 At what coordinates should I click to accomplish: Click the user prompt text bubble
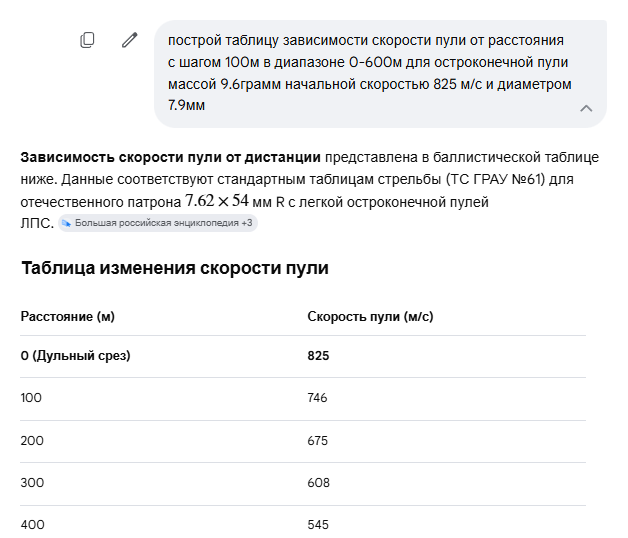pos(380,74)
